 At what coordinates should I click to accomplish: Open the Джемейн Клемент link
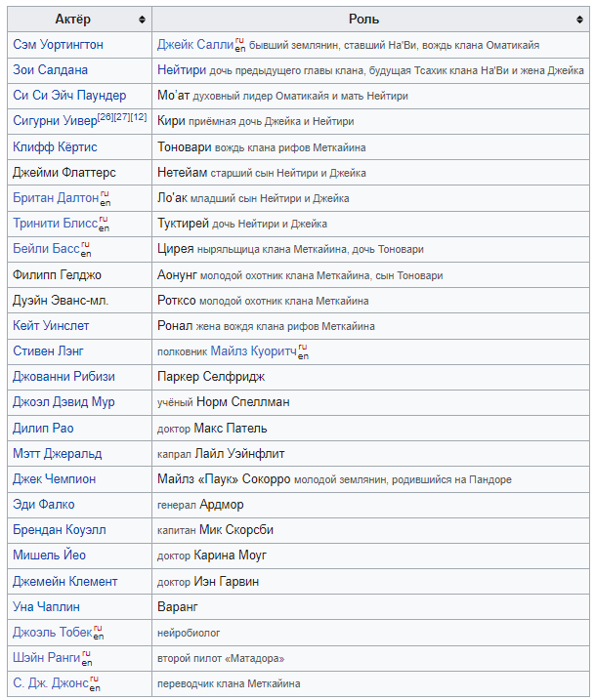tap(65, 582)
